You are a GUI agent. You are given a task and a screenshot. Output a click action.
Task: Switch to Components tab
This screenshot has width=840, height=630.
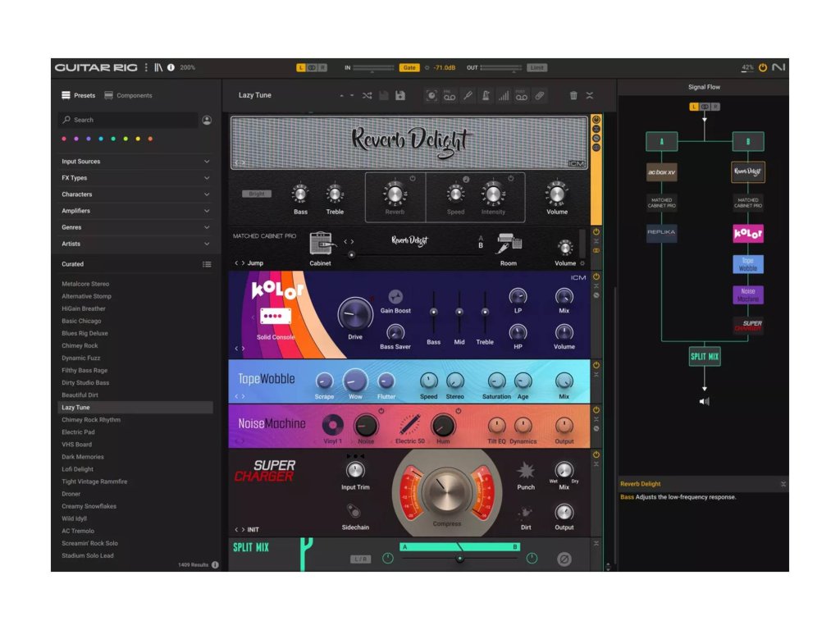click(128, 95)
